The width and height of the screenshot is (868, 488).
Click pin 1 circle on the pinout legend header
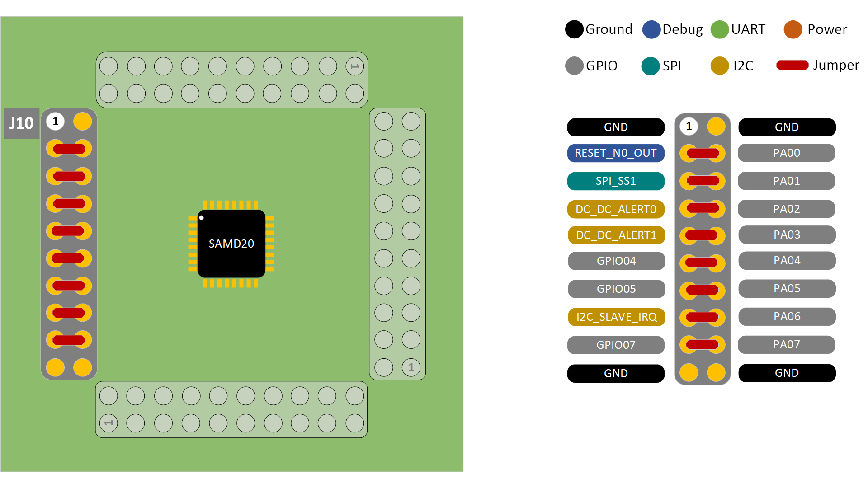688,127
